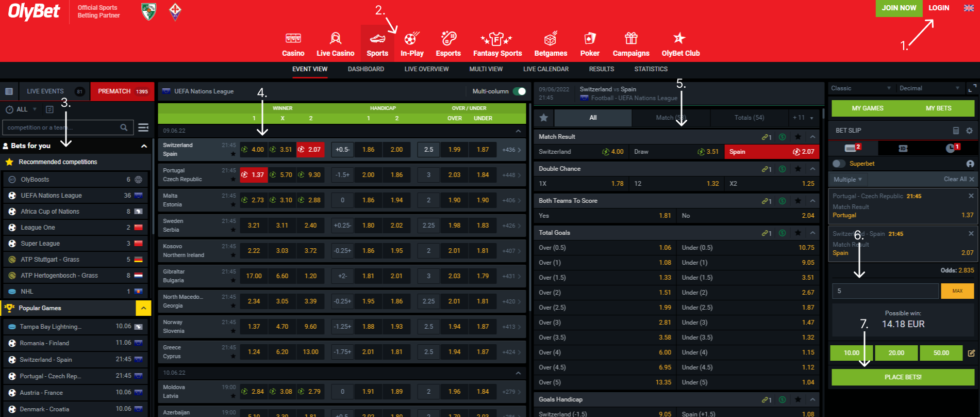This screenshot has width=980, height=417.
Task: Open the Classic view dropdown
Action: tap(861, 88)
